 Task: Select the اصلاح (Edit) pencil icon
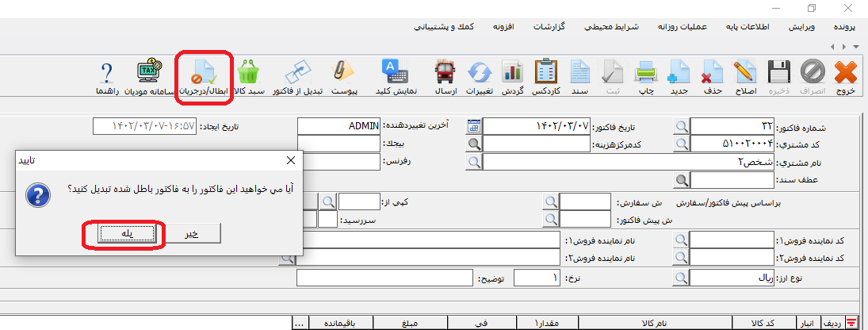[x=748, y=76]
